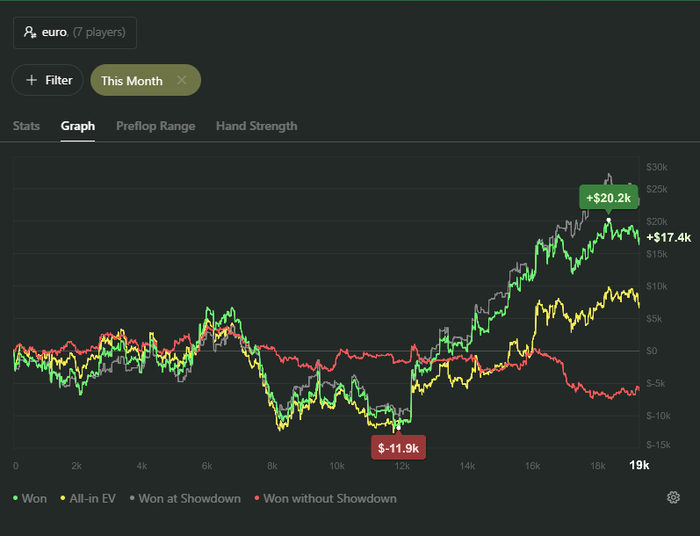Click the Filter button text

(x=59, y=80)
